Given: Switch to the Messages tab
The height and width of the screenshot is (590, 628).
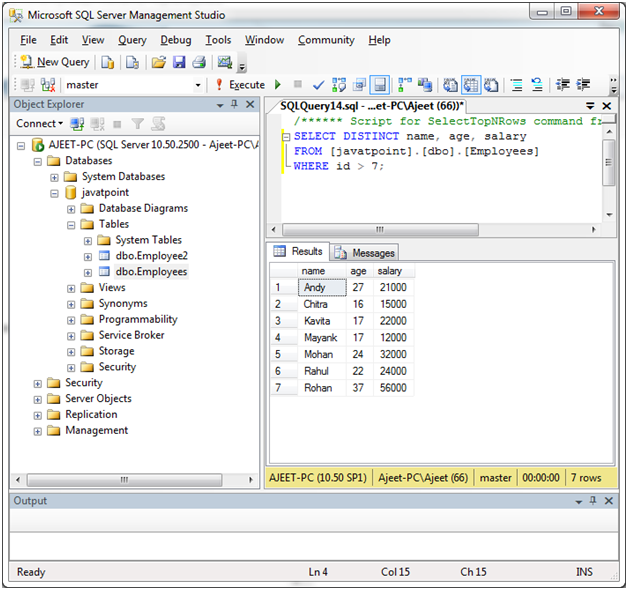Looking at the screenshot, I should 365,253.
